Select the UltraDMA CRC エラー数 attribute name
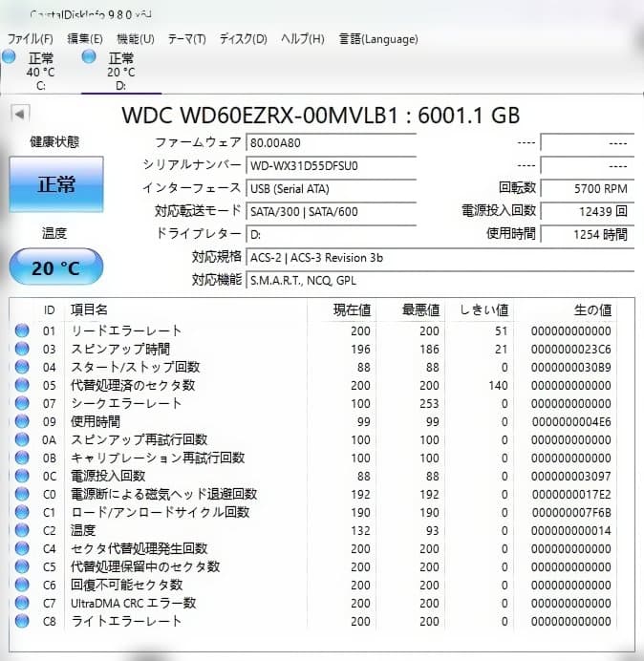Screen dimensions: 644x661 (x=133, y=603)
